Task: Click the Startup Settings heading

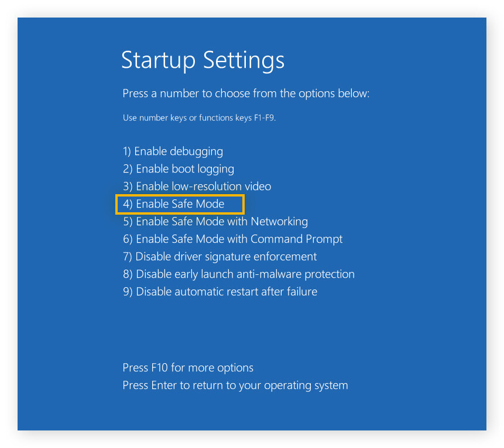Action: (x=203, y=60)
